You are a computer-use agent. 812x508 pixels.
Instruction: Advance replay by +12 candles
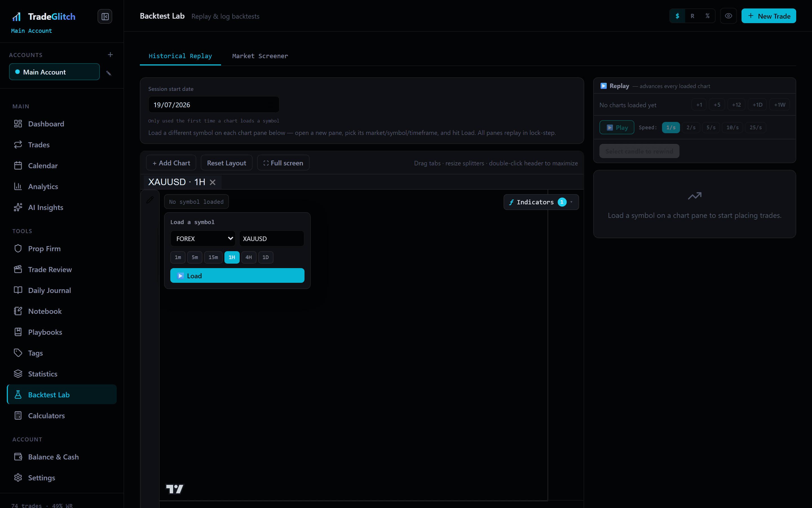pyautogui.click(x=736, y=105)
